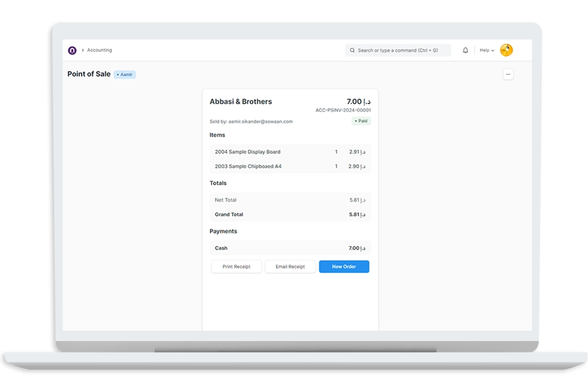
Task: Click the Aamir status badge
Action: pos(125,74)
